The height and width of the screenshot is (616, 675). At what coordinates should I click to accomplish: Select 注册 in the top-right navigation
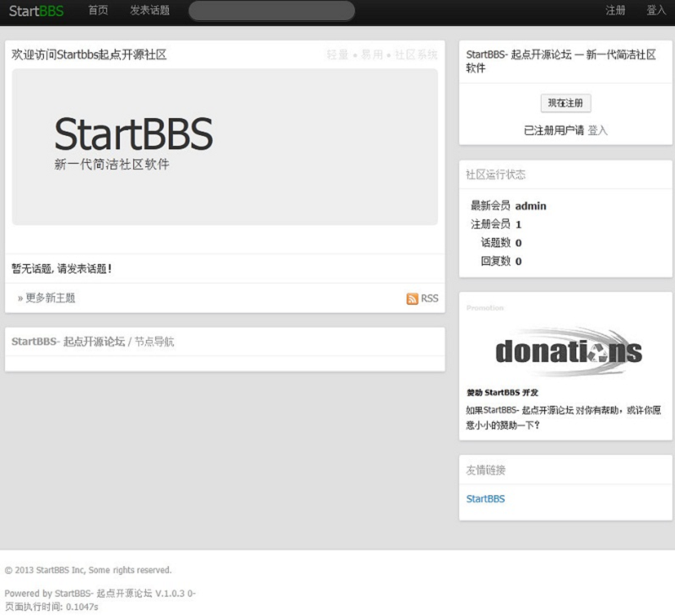click(x=616, y=11)
